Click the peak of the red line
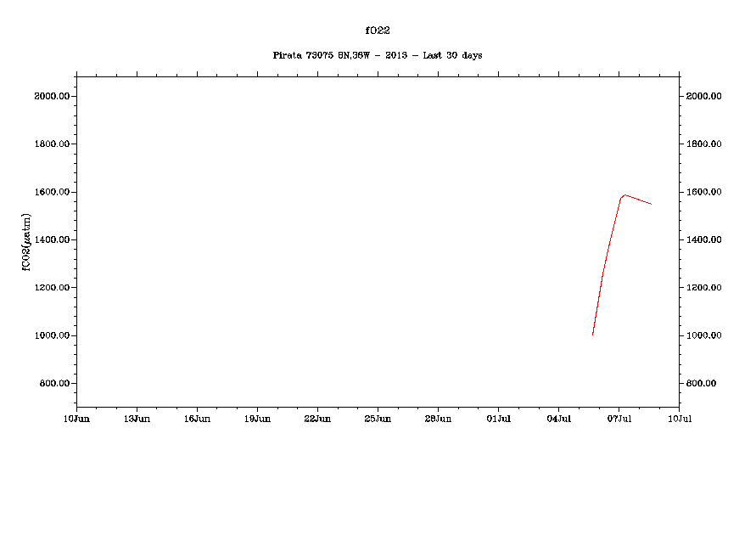Image resolution: width=756 pixels, height=535 pixels. pyautogui.click(x=624, y=195)
